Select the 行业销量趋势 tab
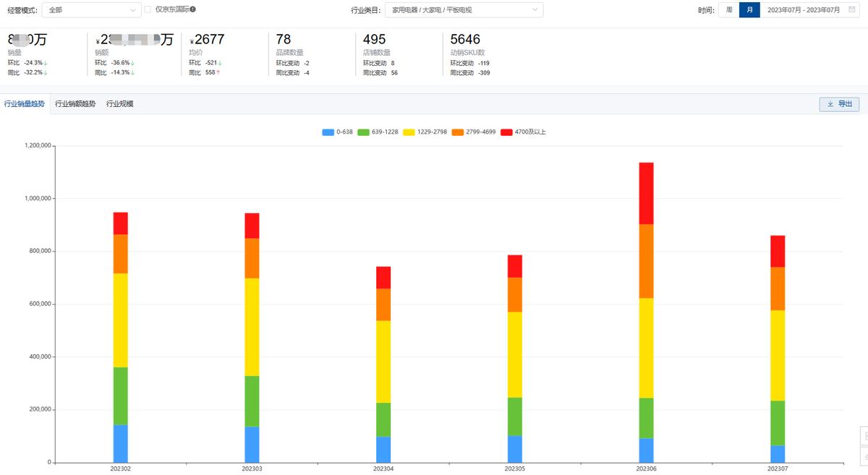 24,104
